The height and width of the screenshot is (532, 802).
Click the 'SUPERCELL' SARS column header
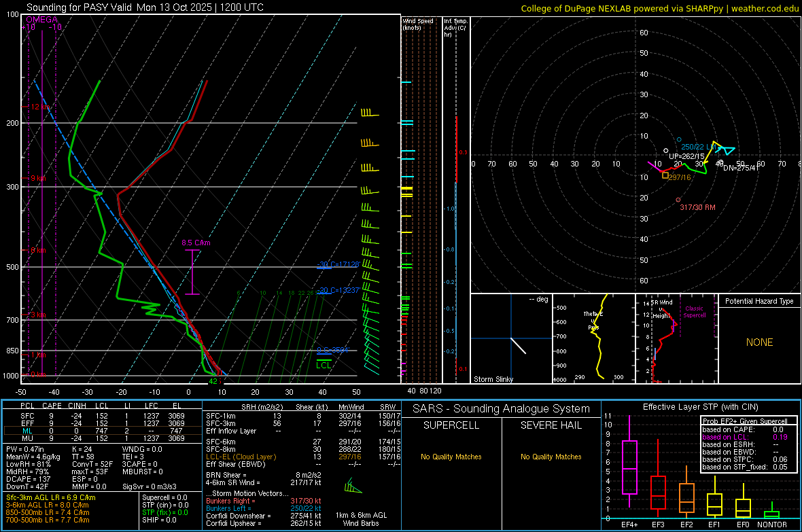[x=451, y=425]
